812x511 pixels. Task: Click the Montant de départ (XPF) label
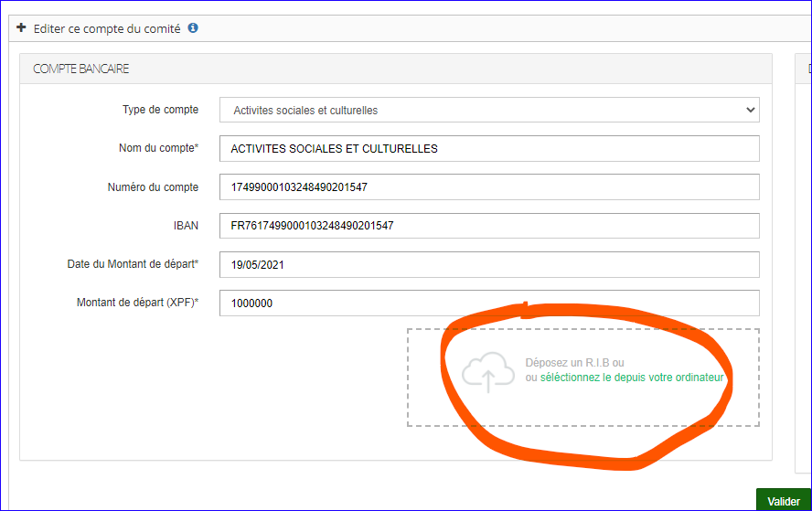click(137, 303)
